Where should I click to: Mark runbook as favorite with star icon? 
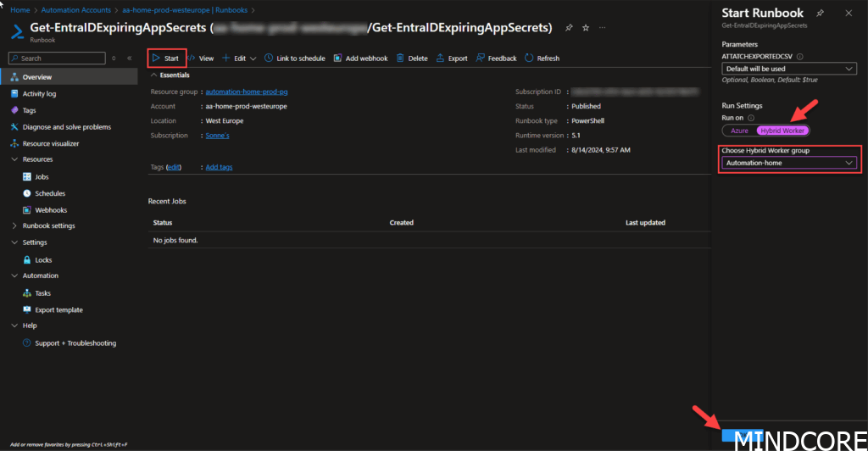[585, 28]
